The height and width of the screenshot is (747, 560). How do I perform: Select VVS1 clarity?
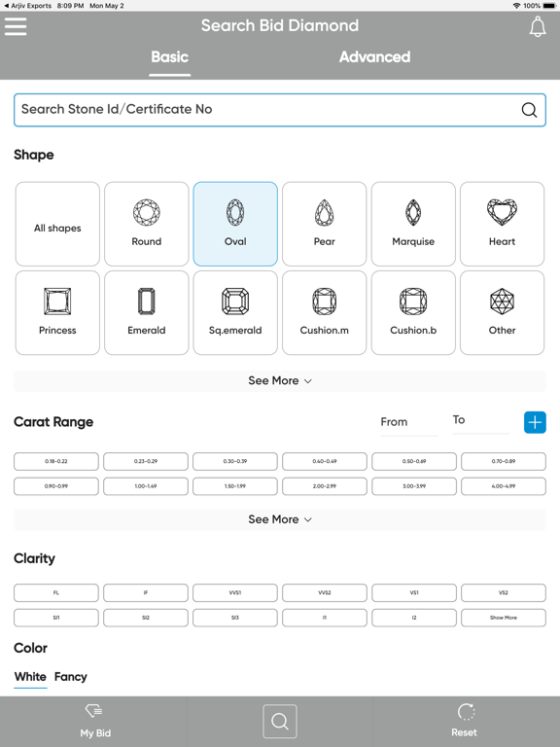[x=235, y=593]
